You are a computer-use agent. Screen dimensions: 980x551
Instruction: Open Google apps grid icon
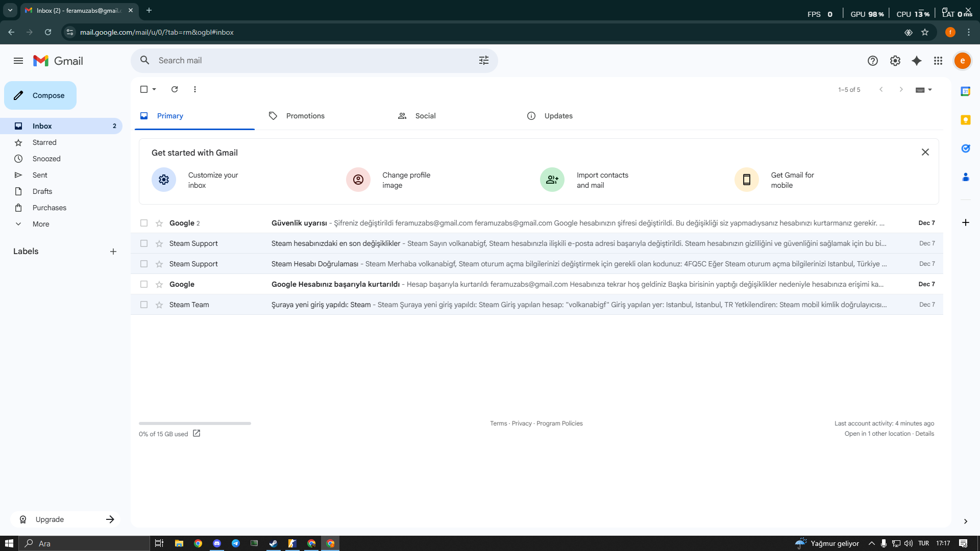[x=938, y=61]
